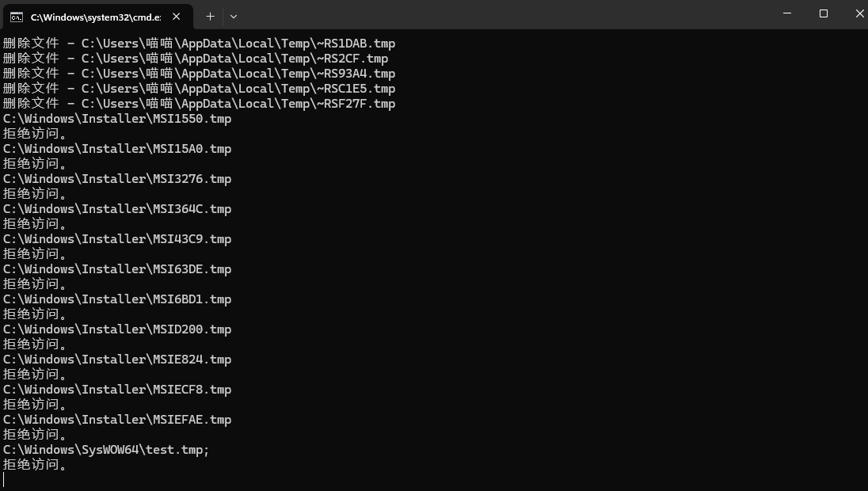Viewport: 868px width, 491px height.
Task: Click the ~RS1DAB.tmp deleted file line
Action: click(x=198, y=44)
